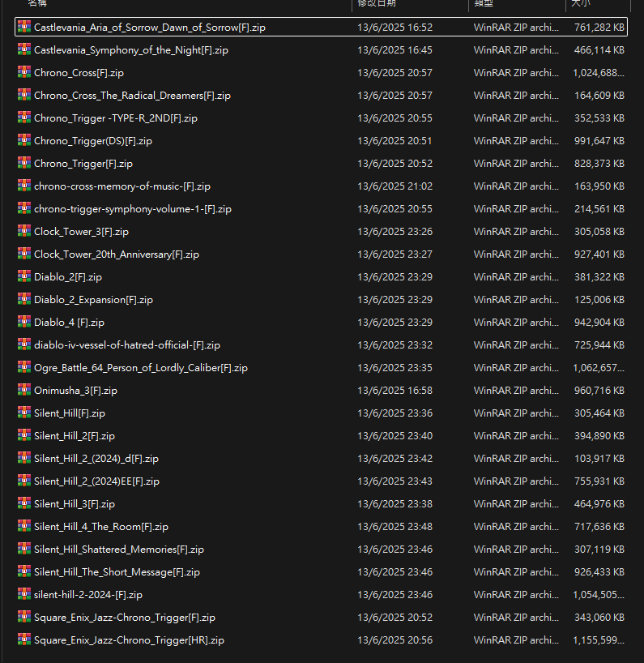644x663 pixels.
Task: Click the date 13/6/2025 16:52
Action: coord(395,28)
